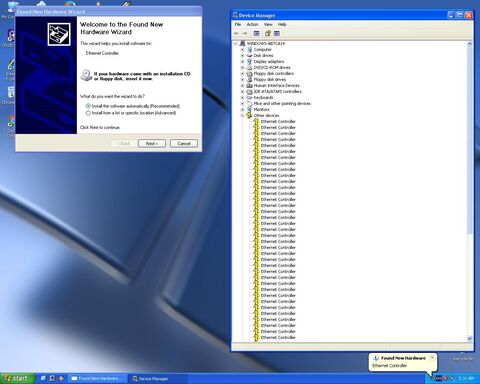Expand the Monitors node
480x384 pixels.
click(242, 109)
